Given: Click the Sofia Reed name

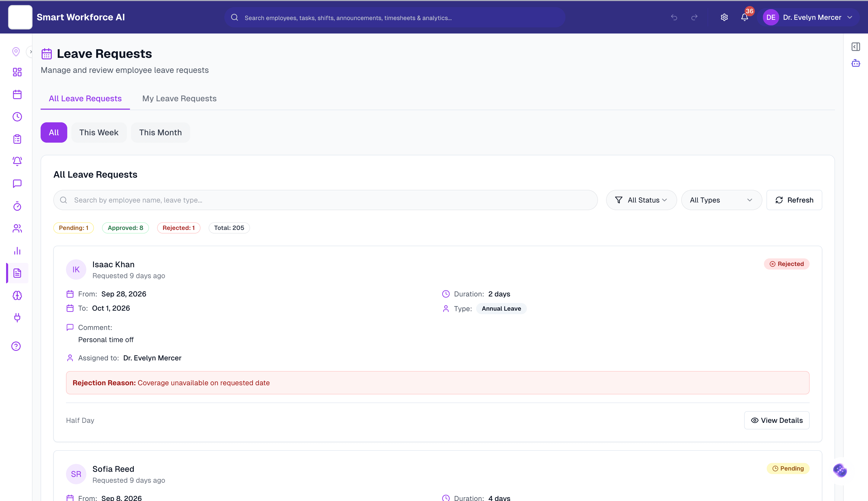Looking at the screenshot, I should pyautogui.click(x=113, y=469).
